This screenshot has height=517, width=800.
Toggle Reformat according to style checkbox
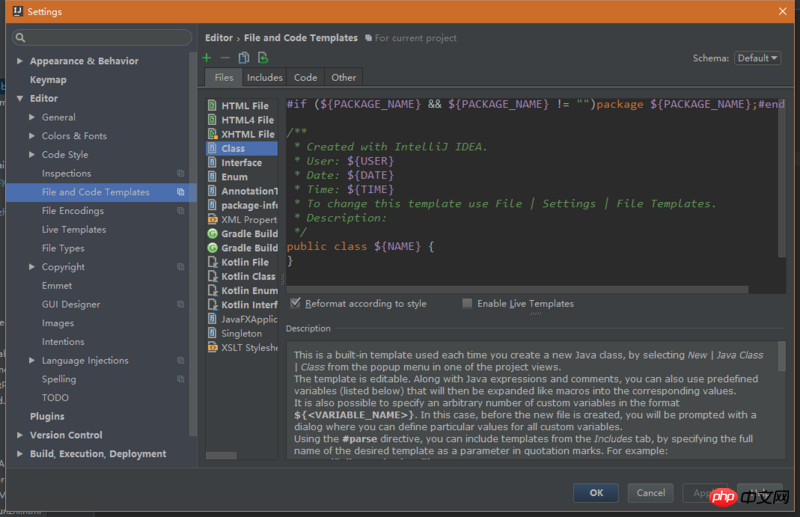point(296,303)
